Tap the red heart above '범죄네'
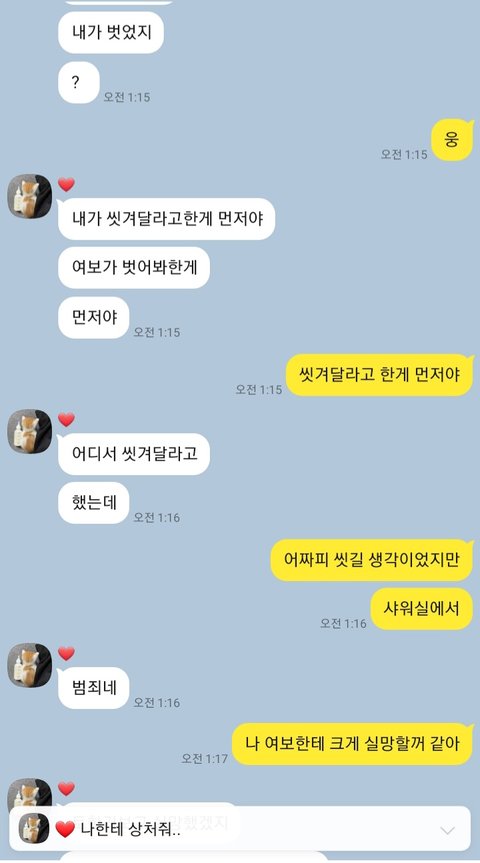The height and width of the screenshot is (863, 480). [66, 653]
